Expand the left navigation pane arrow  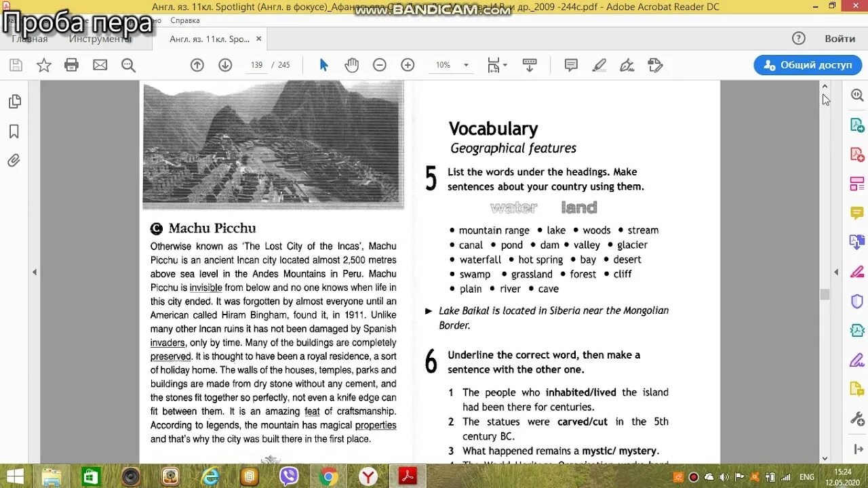(x=35, y=272)
